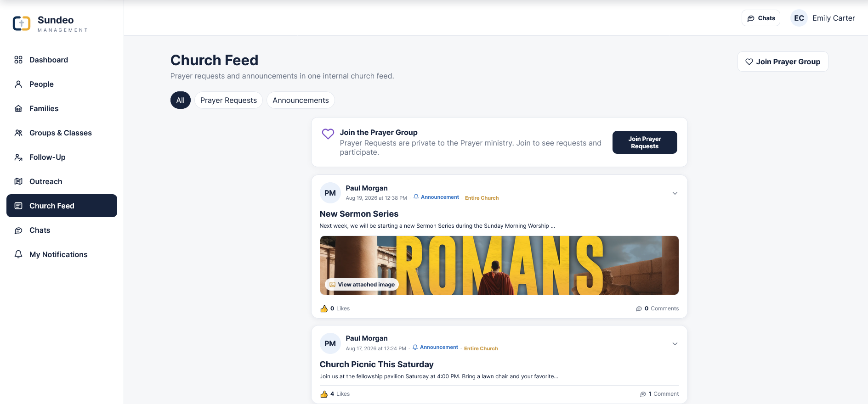
Task: Click the Sundeo logo icon
Action: click(22, 23)
